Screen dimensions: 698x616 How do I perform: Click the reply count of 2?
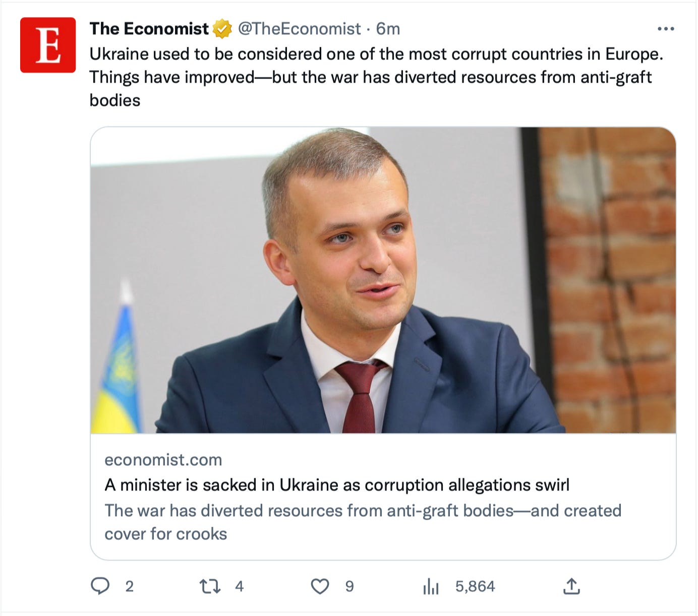(x=130, y=586)
